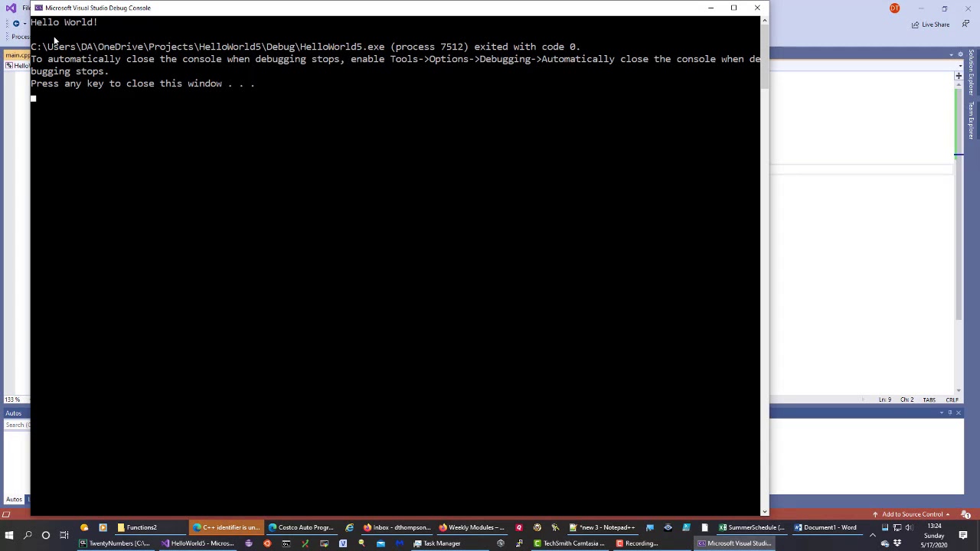Close the bottom-right tool panel
The image size is (980, 551).
click(x=958, y=413)
